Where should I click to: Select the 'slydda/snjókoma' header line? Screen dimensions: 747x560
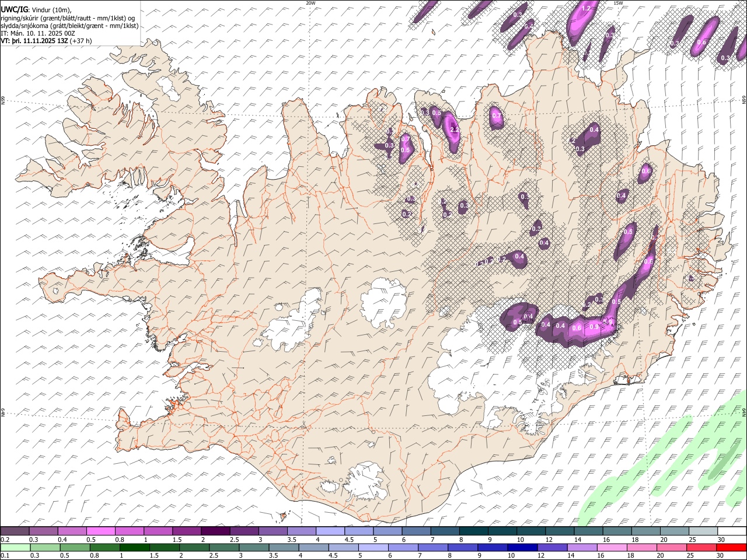tap(69, 26)
